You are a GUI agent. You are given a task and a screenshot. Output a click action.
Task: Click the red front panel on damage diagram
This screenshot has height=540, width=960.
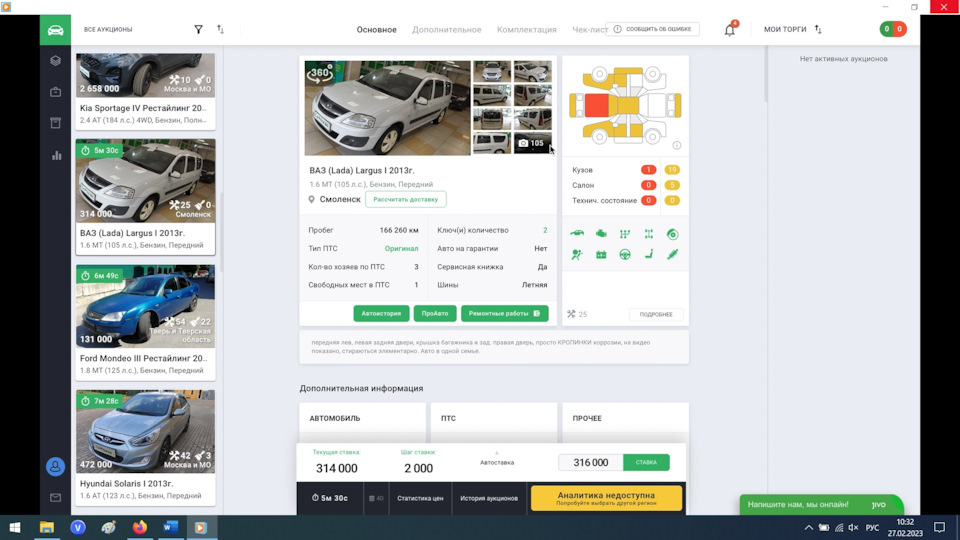(x=596, y=105)
